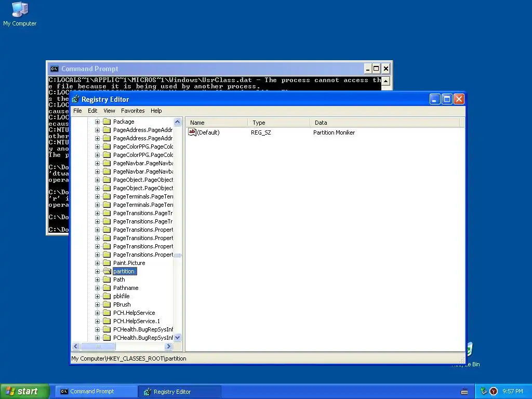
Task: Expand the PBrush key
Action: coord(97,304)
